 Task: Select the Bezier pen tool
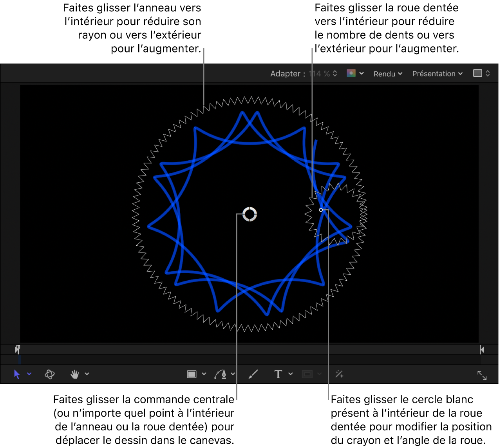point(221,374)
